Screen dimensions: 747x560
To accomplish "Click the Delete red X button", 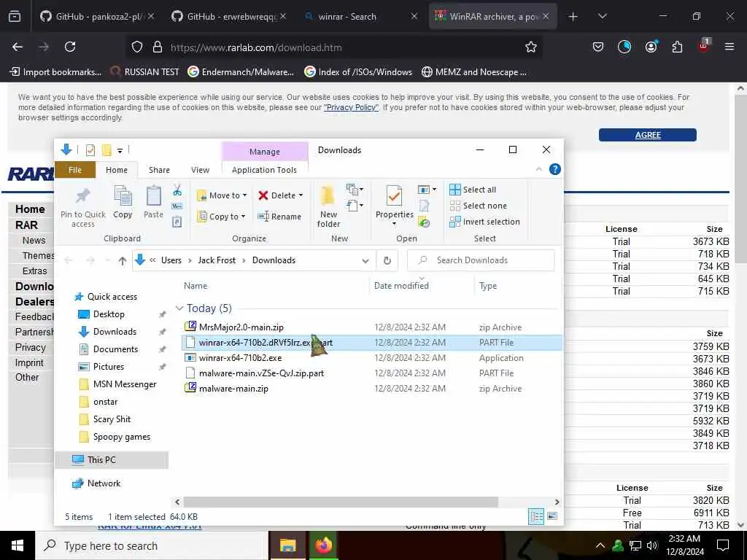I will [281, 195].
